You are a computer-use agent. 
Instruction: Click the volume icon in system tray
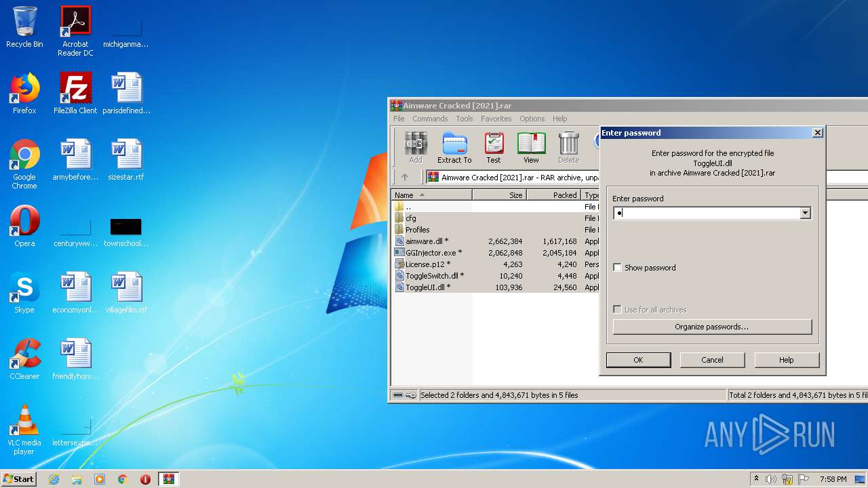tap(771, 479)
